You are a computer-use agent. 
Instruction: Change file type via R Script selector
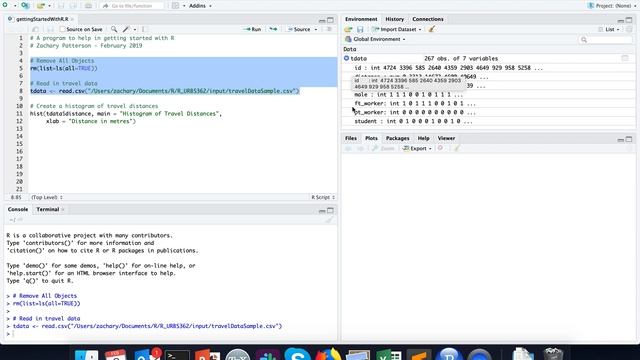click(323, 198)
